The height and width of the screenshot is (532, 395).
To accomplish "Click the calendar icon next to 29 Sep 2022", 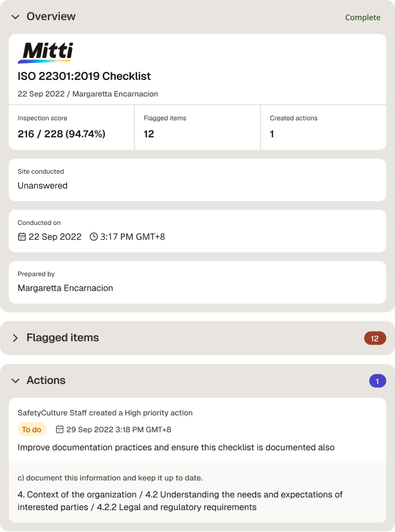I will 59,429.
